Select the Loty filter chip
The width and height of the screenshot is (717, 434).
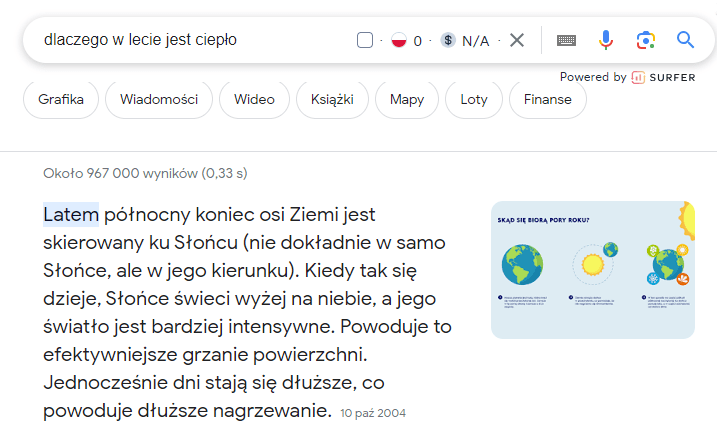[474, 99]
